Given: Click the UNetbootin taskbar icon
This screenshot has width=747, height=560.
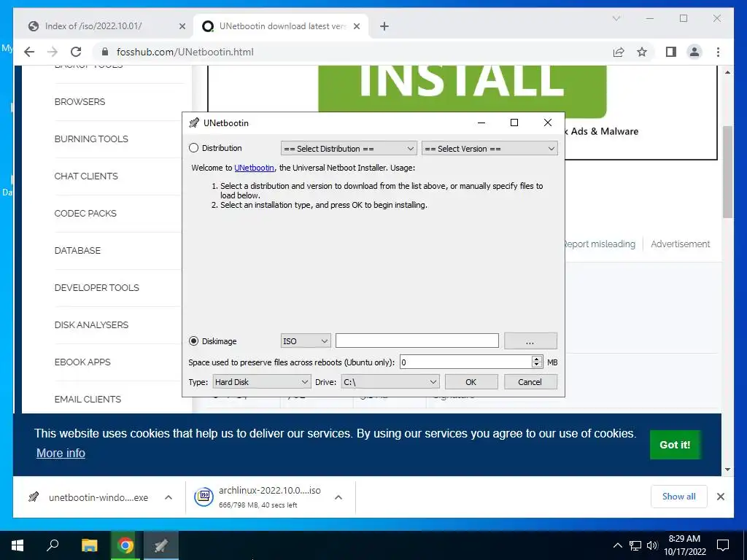Looking at the screenshot, I should pyautogui.click(x=161, y=545).
